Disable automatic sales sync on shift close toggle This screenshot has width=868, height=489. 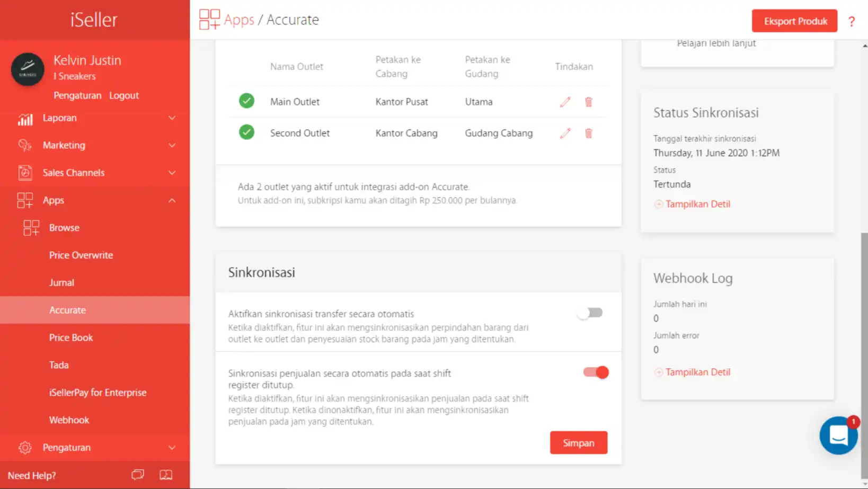(x=596, y=372)
